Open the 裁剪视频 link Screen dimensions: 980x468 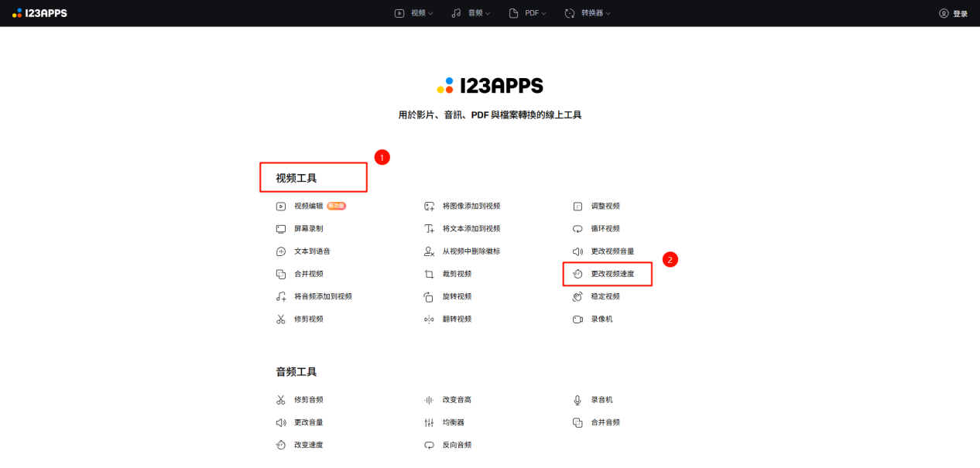pyautogui.click(x=457, y=274)
